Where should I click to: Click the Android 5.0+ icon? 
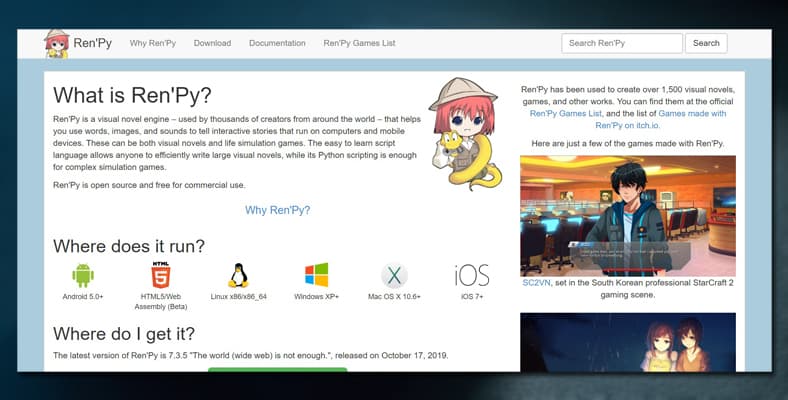tap(83, 275)
